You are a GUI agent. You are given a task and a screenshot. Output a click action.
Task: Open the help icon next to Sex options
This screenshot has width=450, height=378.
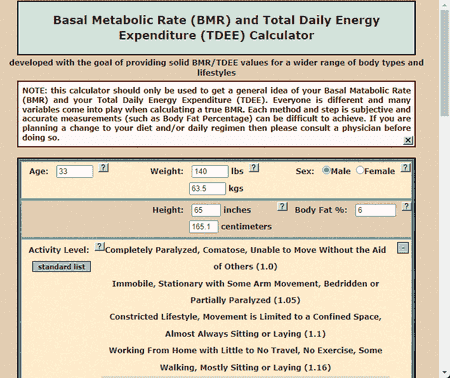tap(406, 168)
